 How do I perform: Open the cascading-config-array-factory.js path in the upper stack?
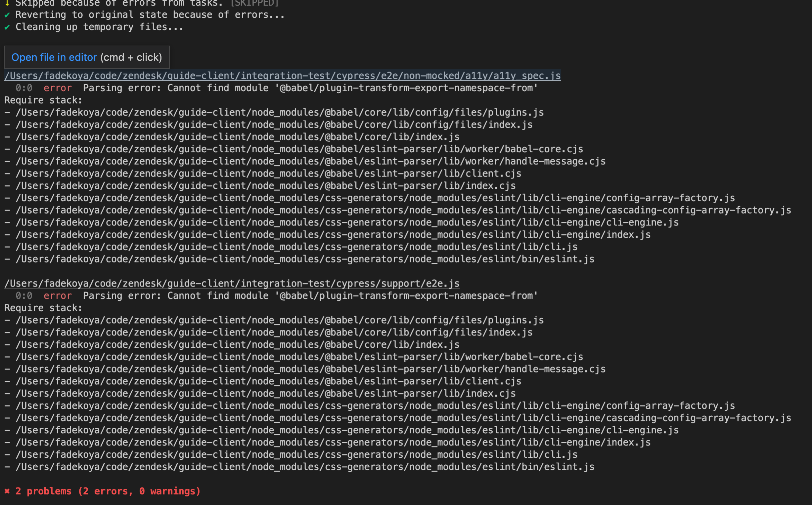click(403, 211)
